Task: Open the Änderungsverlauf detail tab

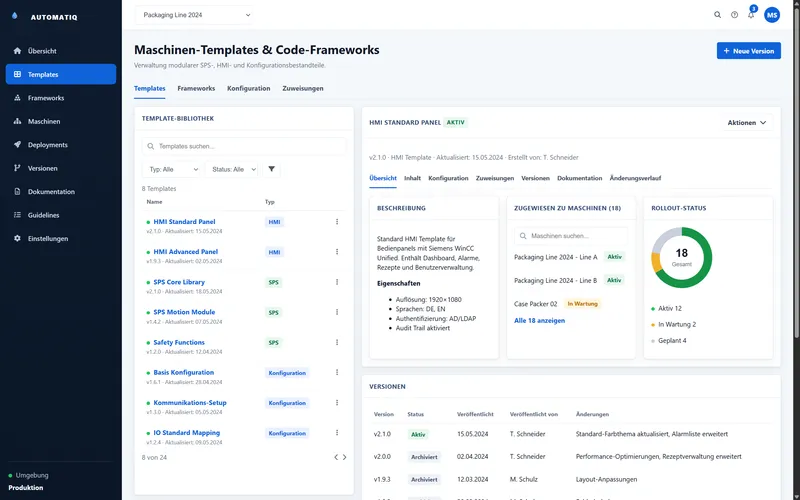Action: [635, 178]
